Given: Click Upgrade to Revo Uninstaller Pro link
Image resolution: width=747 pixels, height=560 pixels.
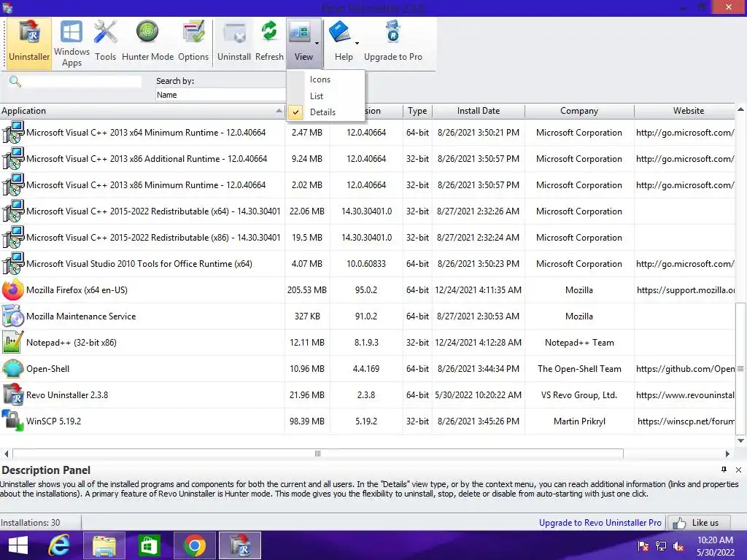Looking at the screenshot, I should tap(600, 522).
